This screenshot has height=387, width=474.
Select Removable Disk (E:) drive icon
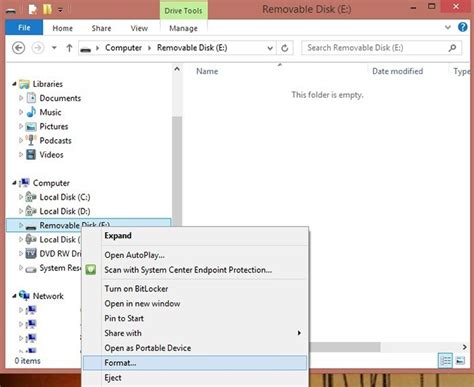coord(31,227)
